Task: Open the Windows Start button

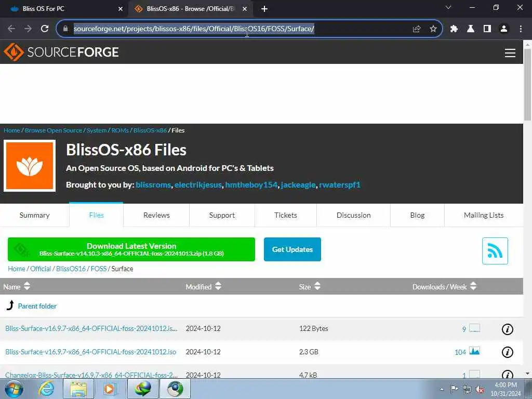Action: coord(14,389)
